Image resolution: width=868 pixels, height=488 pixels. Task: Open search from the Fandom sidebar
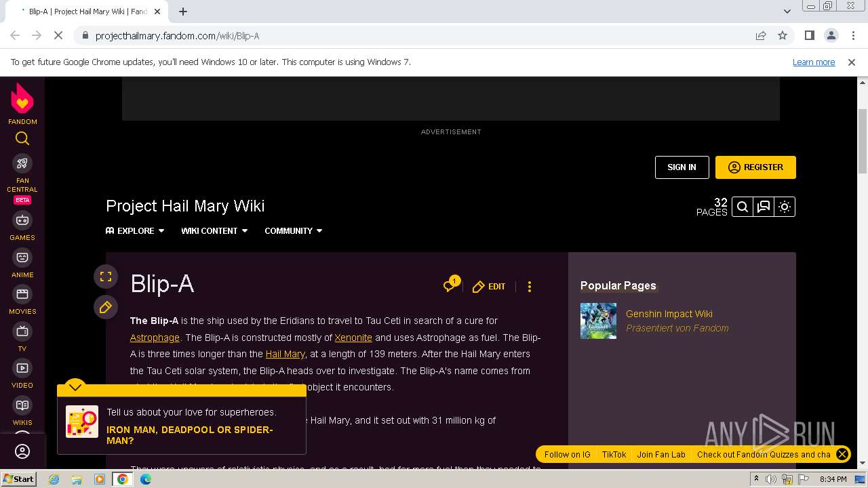22,139
